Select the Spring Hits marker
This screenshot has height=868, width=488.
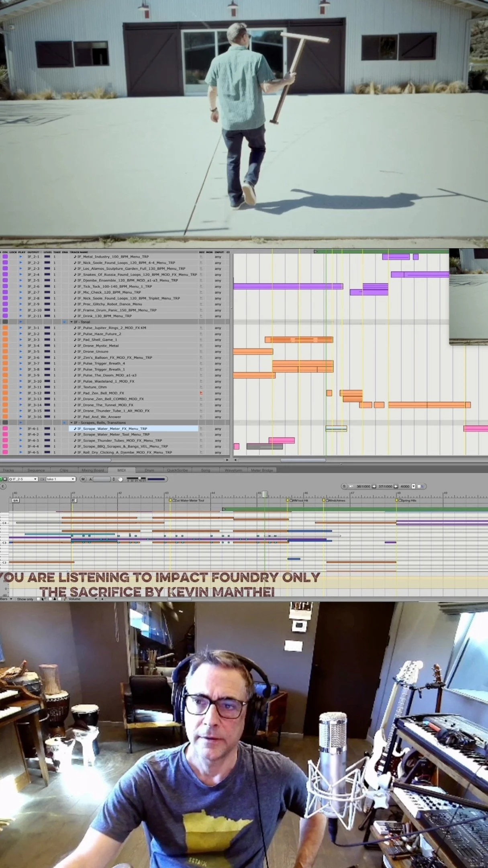pos(406,500)
